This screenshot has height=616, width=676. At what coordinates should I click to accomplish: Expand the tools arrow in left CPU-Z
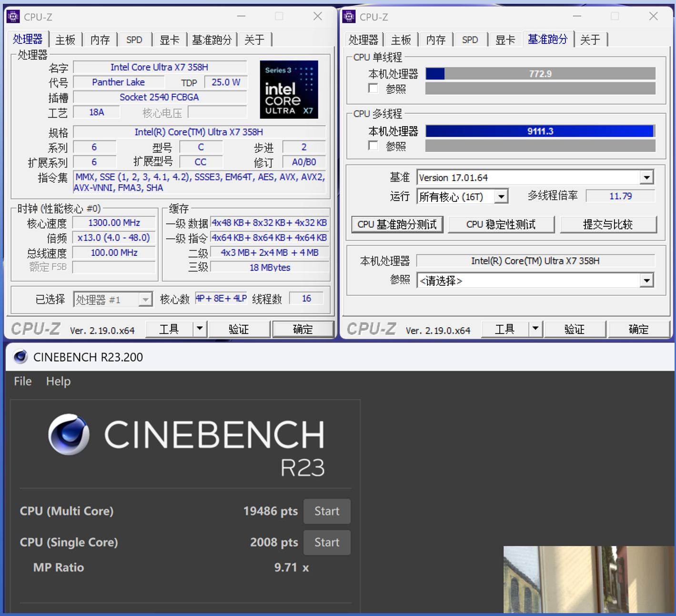pyautogui.click(x=200, y=329)
